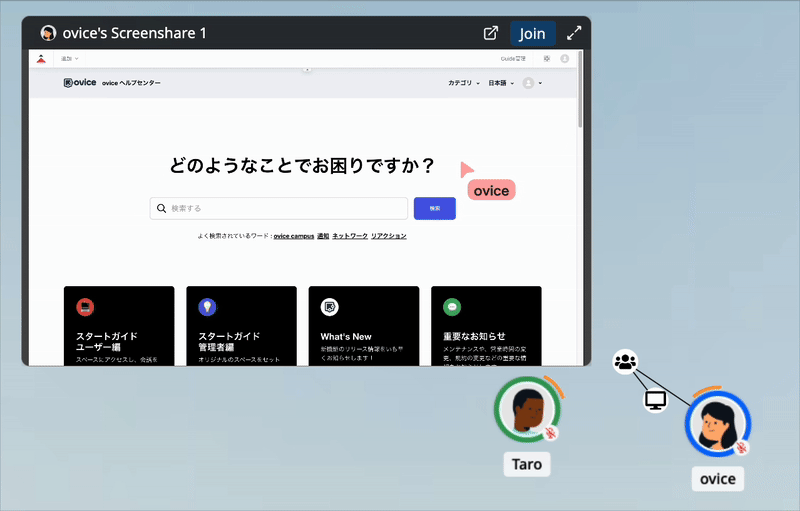This screenshot has height=511, width=800.
Task: Click Taro's muted microphone badge
Action: [x=550, y=433]
